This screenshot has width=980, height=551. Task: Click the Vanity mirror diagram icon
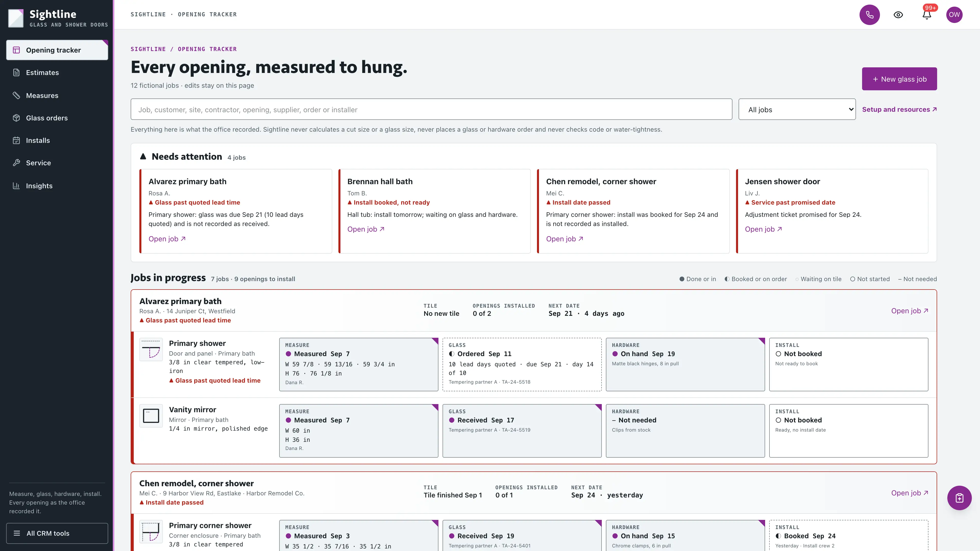point(151,416)
